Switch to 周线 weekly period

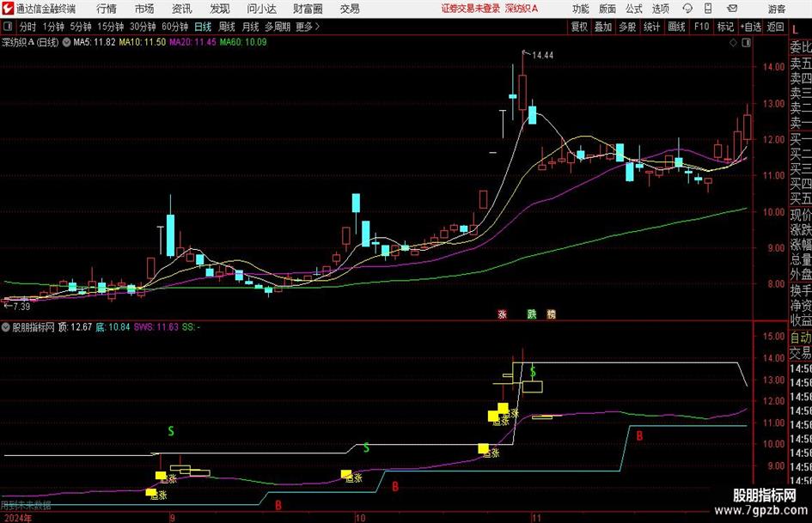click(x=226, y=27)
